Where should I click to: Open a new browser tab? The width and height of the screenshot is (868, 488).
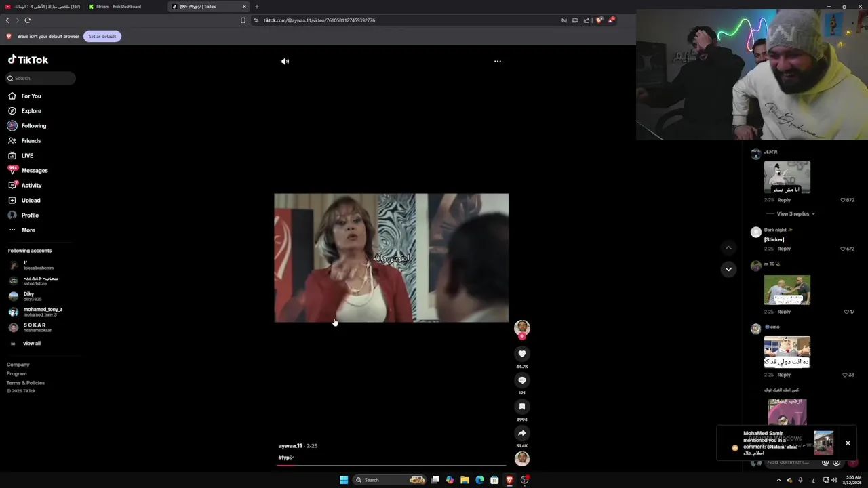click(x=257, y=7)
